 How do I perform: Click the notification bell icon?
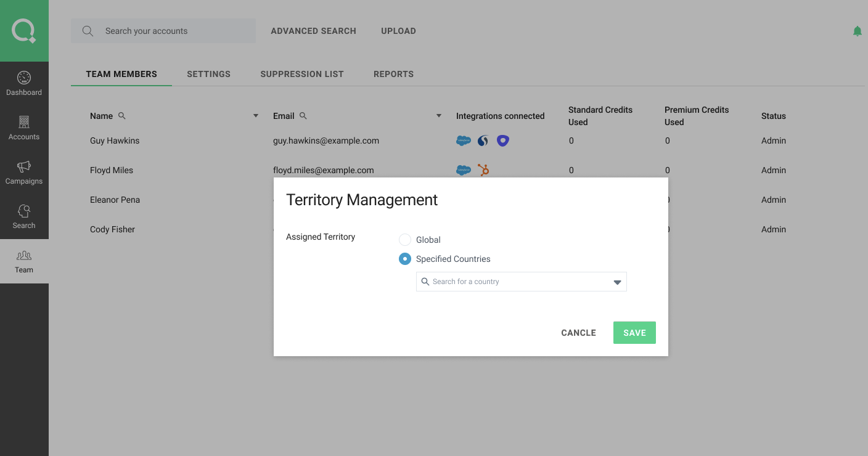pyautogui.click(x=857, y=30)
